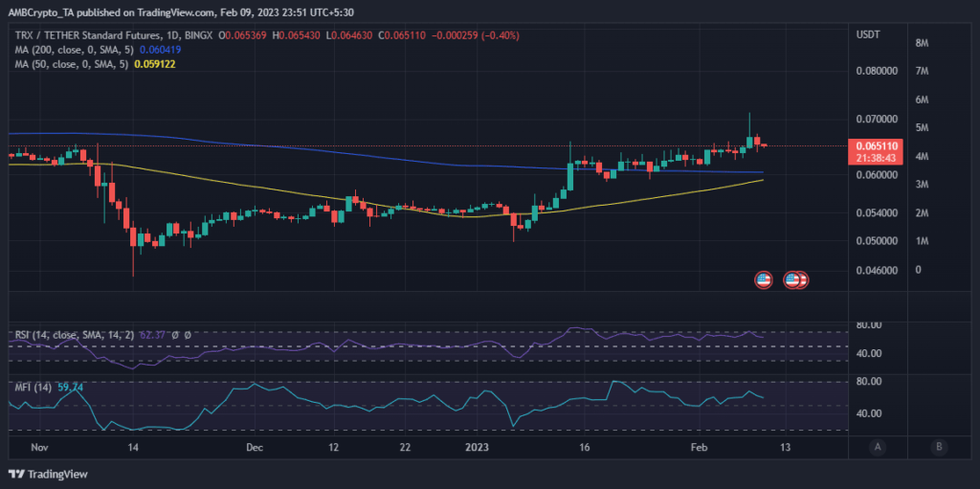Click the USDT currency label on price scale
Viewport: 980px width, 489px height.
867,34
